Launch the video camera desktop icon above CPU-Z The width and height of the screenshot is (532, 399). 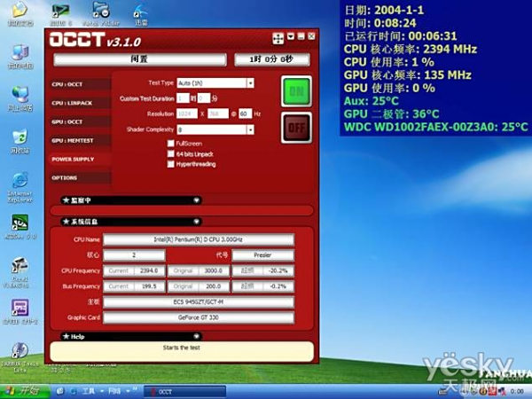(x=20, y=272)
